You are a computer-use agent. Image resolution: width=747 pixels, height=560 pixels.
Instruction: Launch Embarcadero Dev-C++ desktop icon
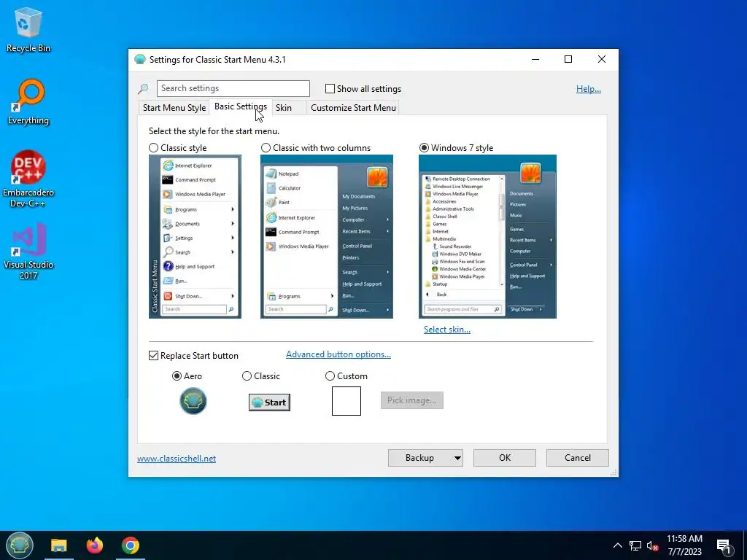(28, 179)
